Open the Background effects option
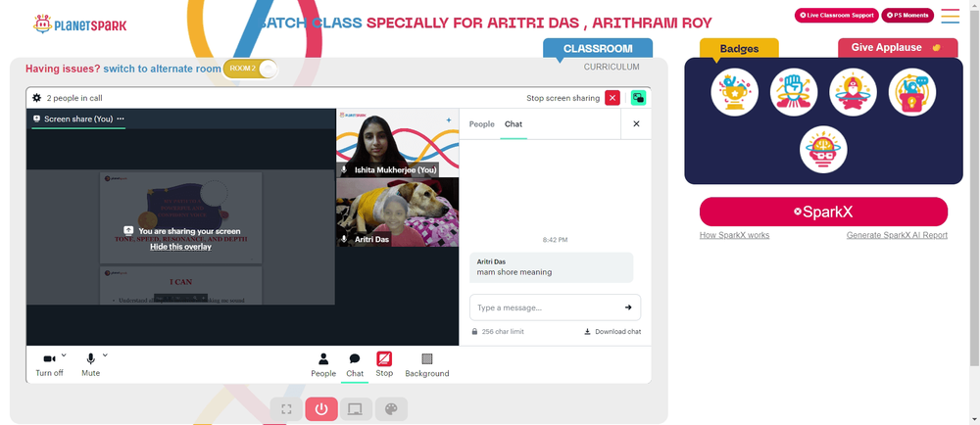The height and width of the screenshot is (425, 980). coord(427,364)
